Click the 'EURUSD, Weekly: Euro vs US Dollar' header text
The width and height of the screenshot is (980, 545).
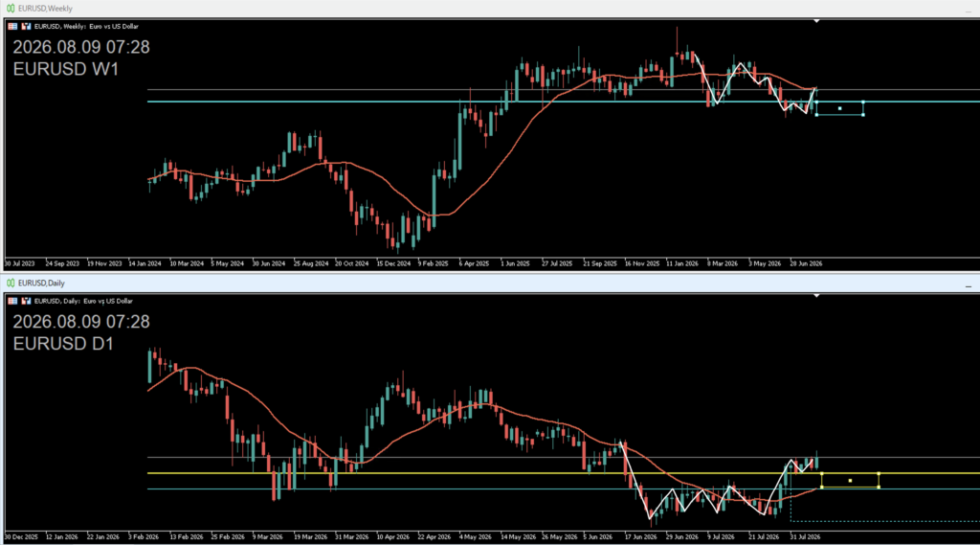[x=86, y=26]
